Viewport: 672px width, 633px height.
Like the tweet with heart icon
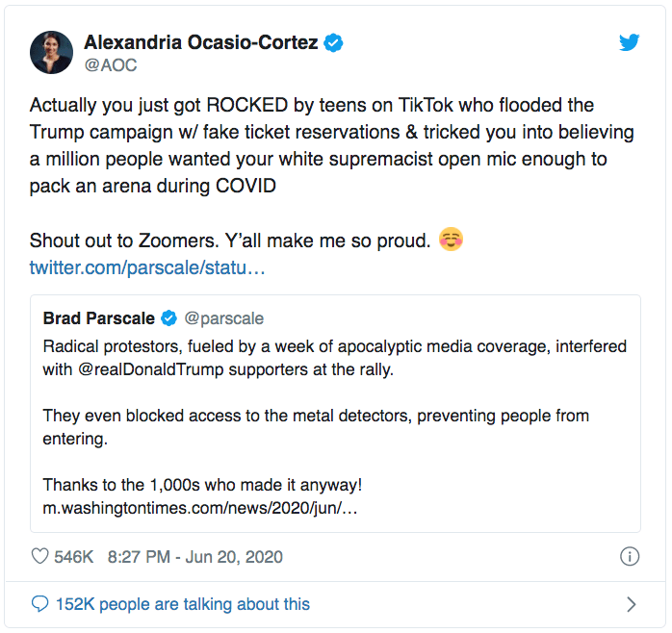[40, 557]
